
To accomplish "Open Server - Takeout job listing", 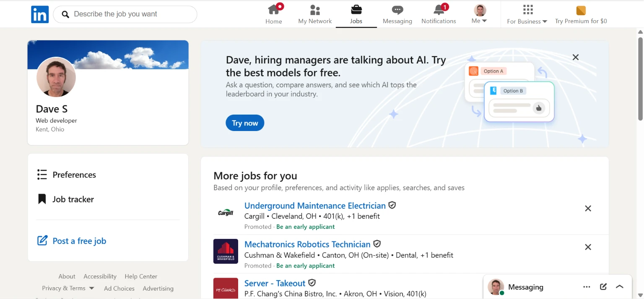I will pos(275,283).
